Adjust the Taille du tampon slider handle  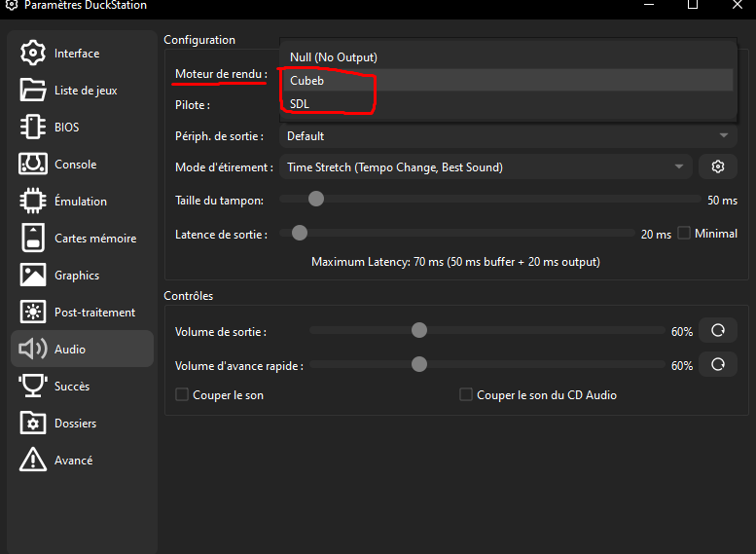(316, 199)
